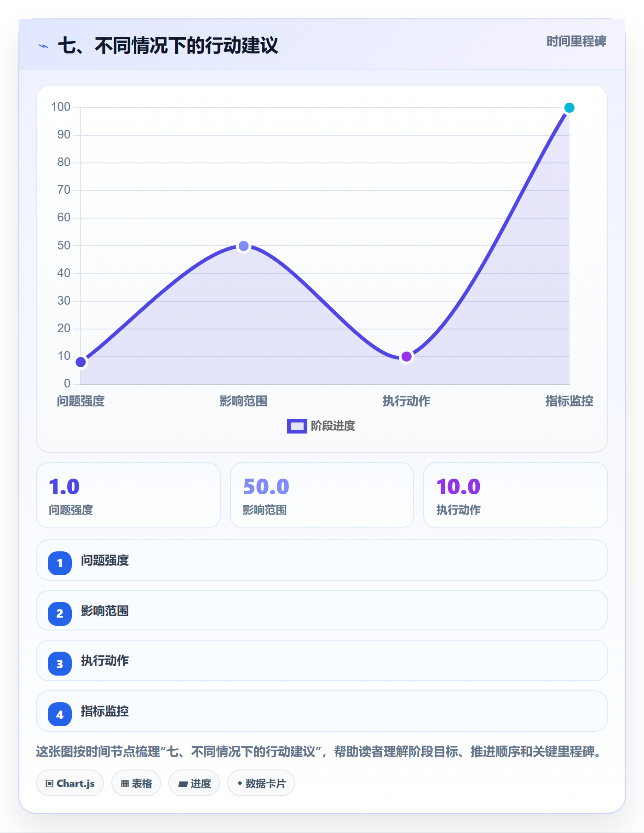Click the number 2 badge for 影响范围
Screen dimensions: 644x833
[60, 613]
